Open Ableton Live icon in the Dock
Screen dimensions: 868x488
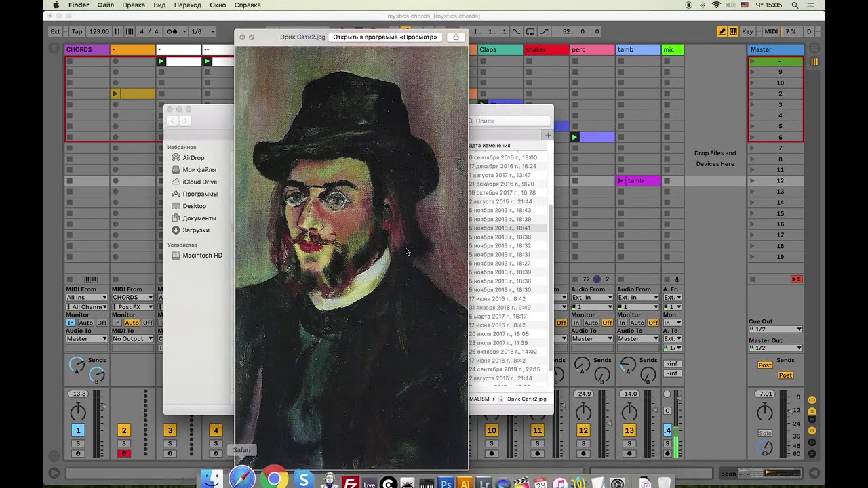tap(370, 483)
